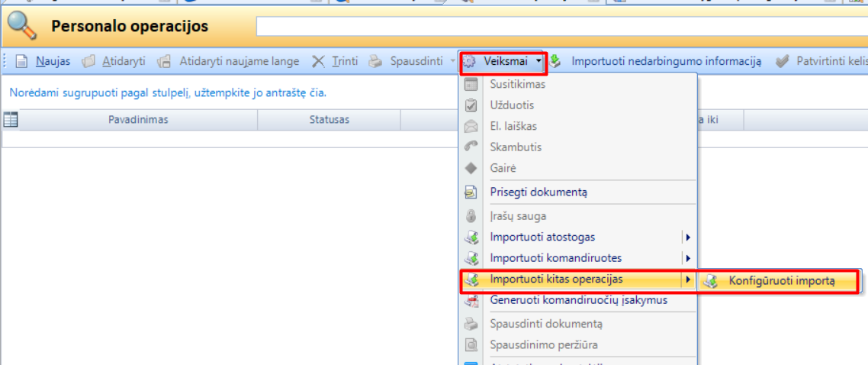This screenshot has width=868, height=365.
Task: Click the Pavadinimas column header
Action: (137, 120)
